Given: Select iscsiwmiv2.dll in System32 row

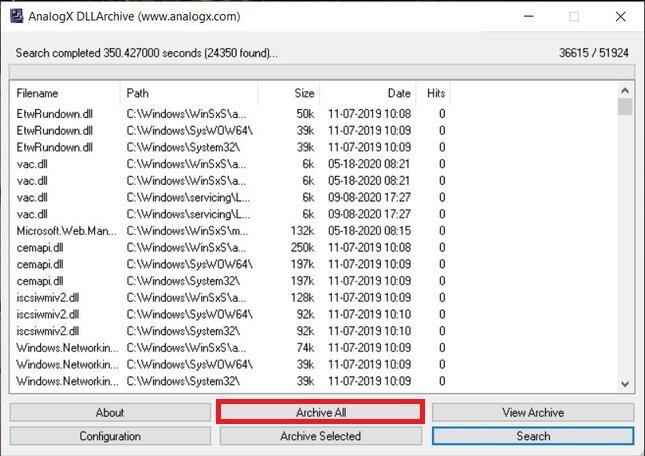Looking at the screenshot, I should 231,331.
